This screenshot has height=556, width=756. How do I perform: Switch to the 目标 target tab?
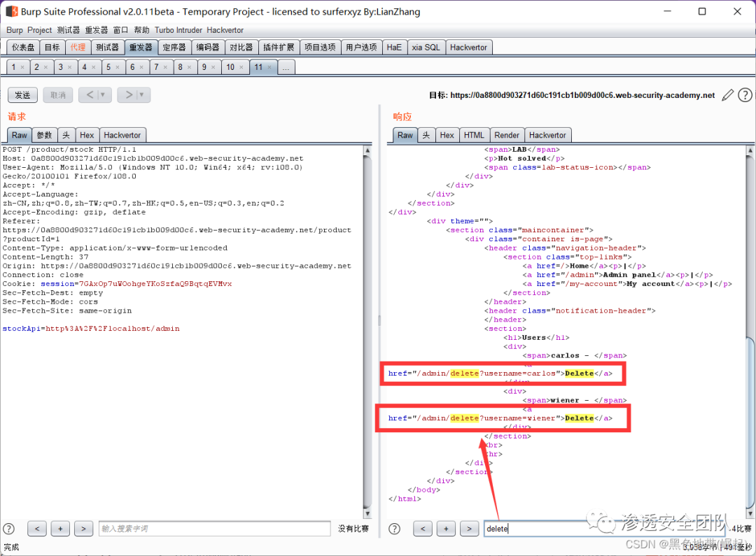[x=52, y=48]
